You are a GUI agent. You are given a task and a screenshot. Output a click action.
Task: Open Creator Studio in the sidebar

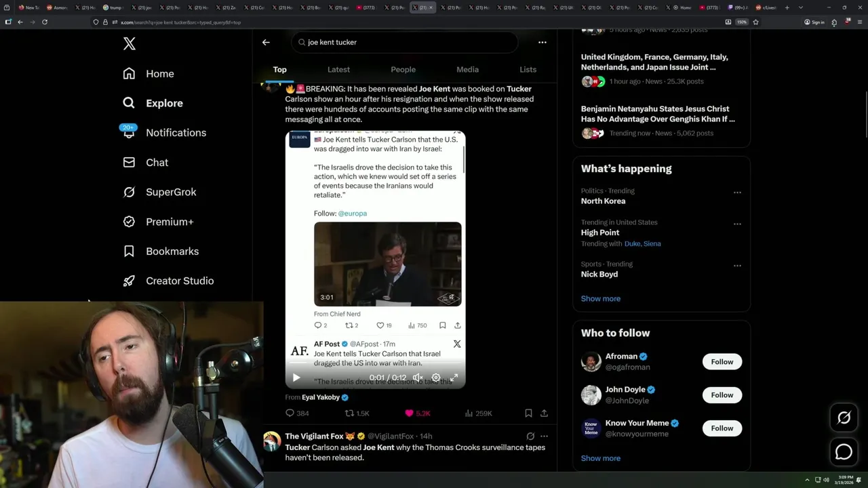(x=168, y=281)
